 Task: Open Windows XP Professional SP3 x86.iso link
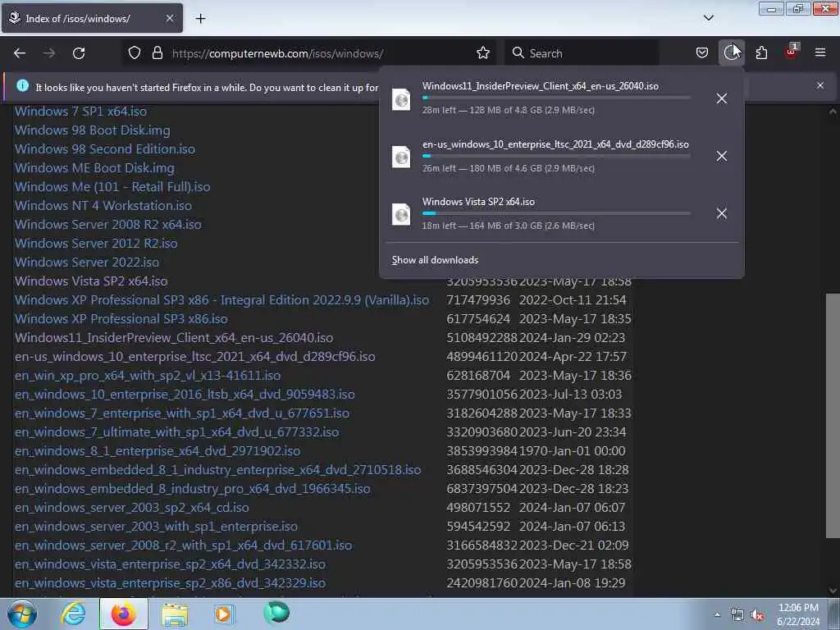tap(121, 319)
